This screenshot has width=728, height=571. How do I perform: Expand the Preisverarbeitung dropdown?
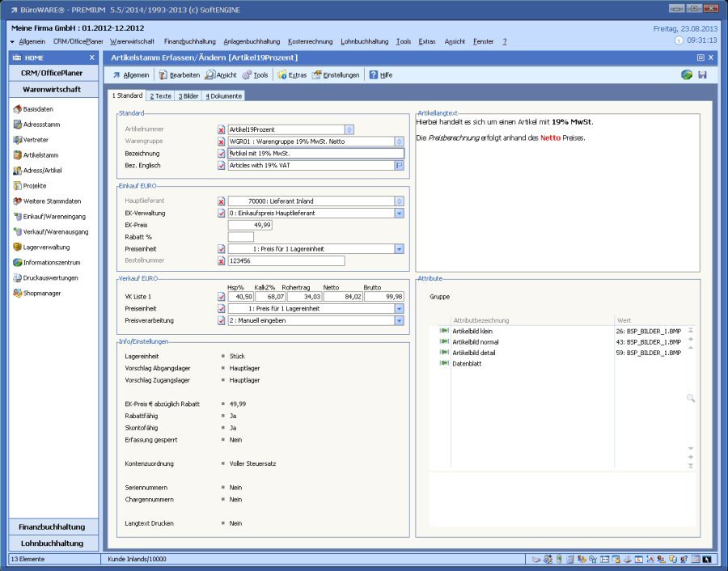pos(400,320)
